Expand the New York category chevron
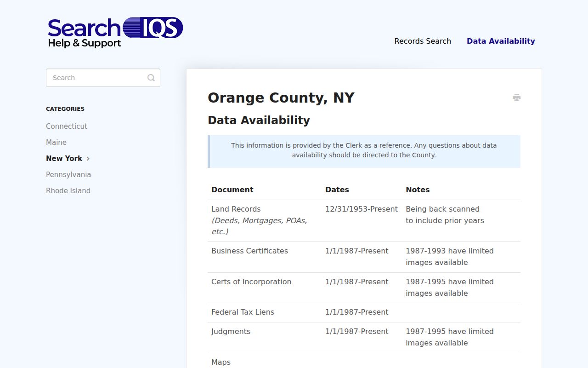This screenshot has width=588, height=368. [x=88, y=158]
